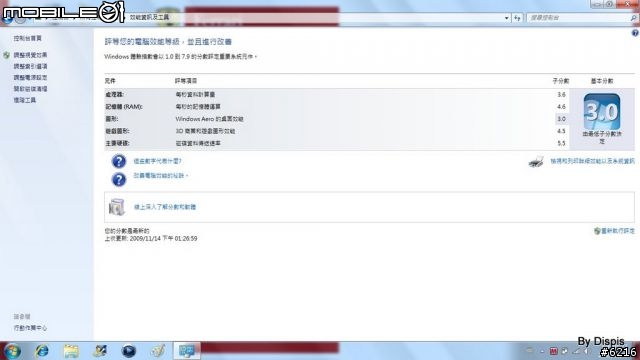Open 開啟磁碟清理 sidebar link
The width and height of the screenshot is (640, 360).
(x=30, y=89)
